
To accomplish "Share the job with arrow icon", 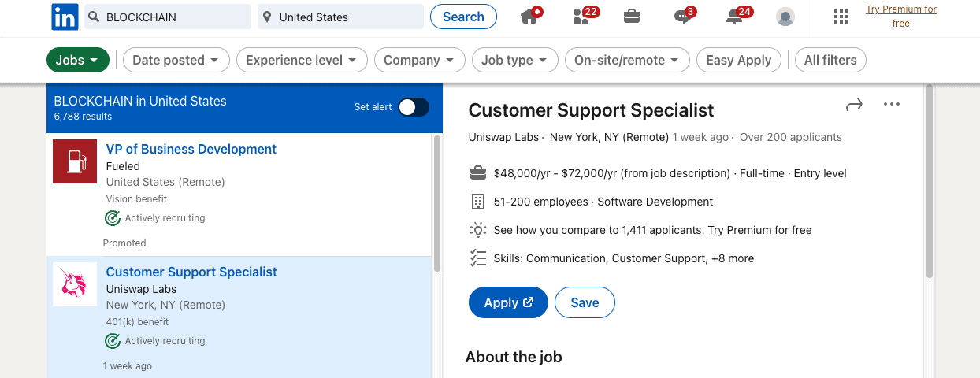I will [854, 105].
